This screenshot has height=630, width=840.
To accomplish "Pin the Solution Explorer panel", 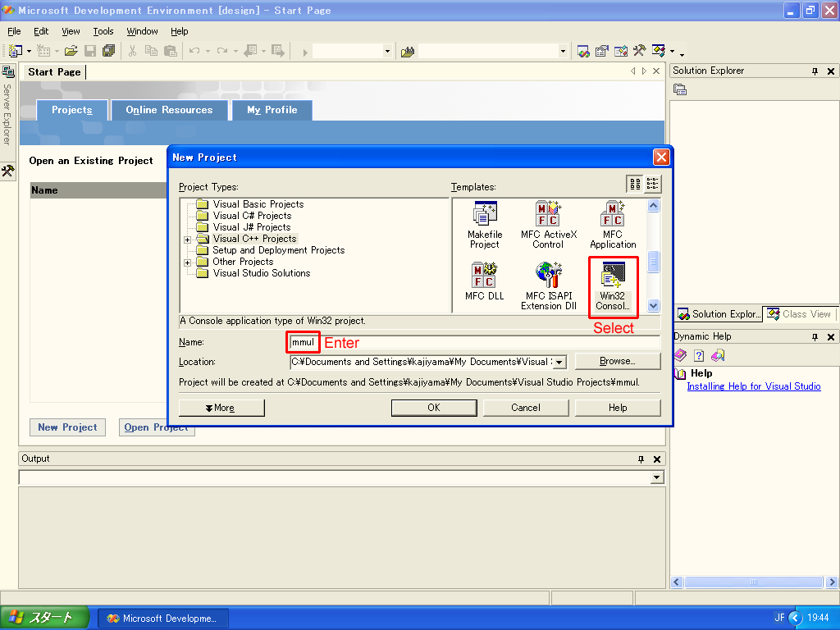I will tap(815, 71).
